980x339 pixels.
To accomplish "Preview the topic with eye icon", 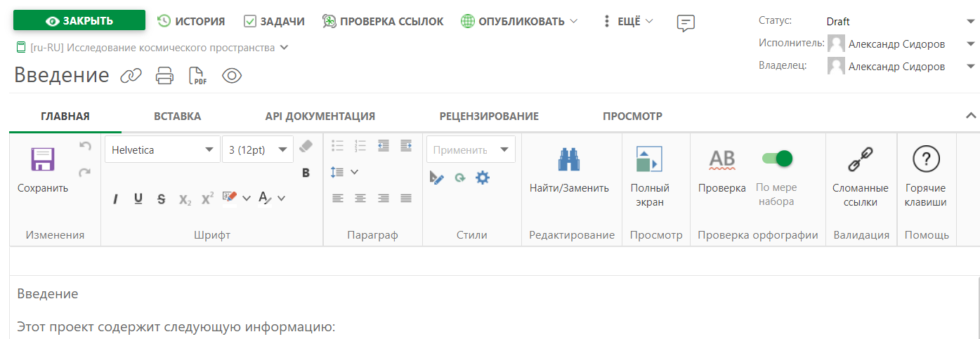I will [232, 76].
